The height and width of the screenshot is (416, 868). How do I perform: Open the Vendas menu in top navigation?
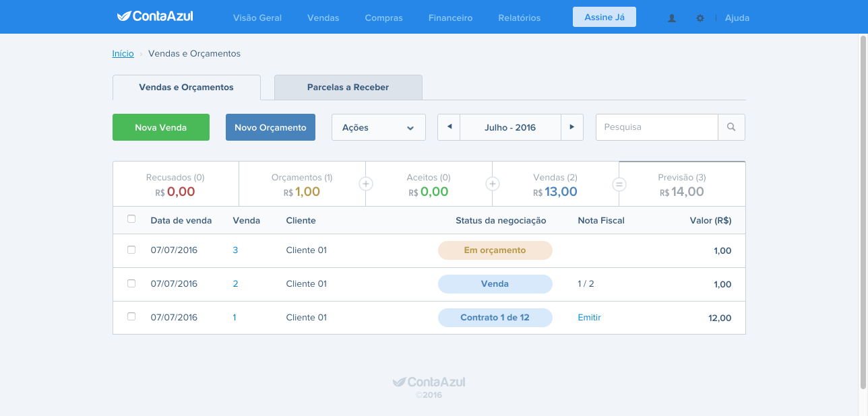323,18
